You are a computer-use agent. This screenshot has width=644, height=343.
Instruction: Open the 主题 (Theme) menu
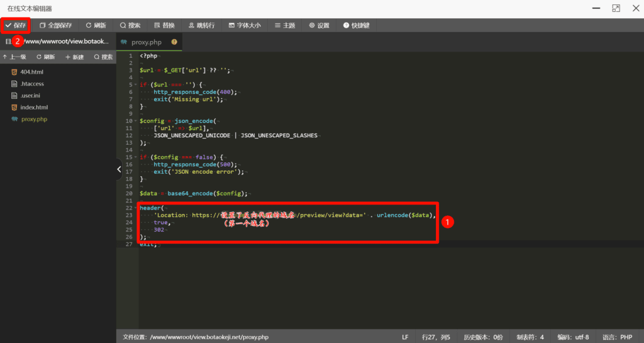coord(285,25)
